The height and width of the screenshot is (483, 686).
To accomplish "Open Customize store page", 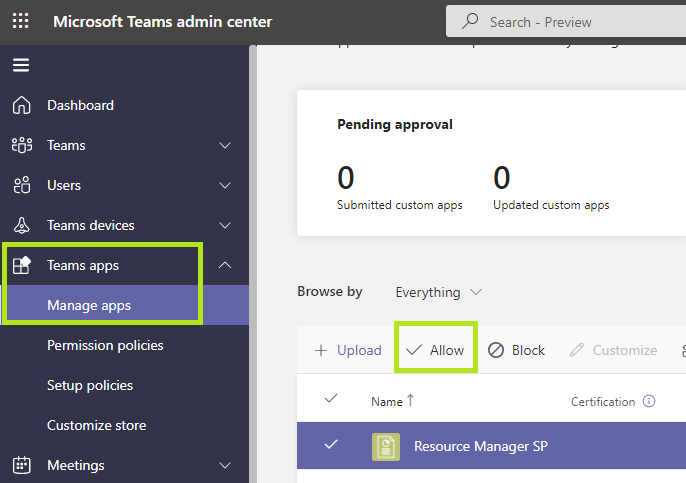I will point(97,425).
